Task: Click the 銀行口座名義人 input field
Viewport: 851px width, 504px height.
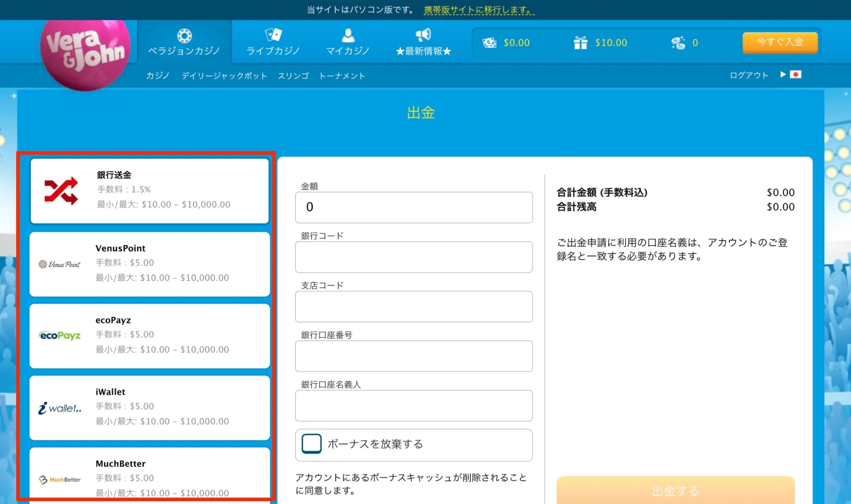Action: coord(414,406)
